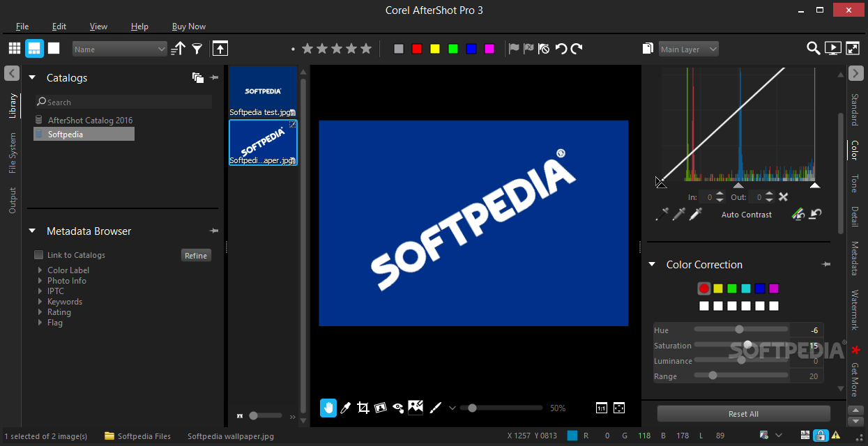Select the layers brush tool

click(434, 408)
